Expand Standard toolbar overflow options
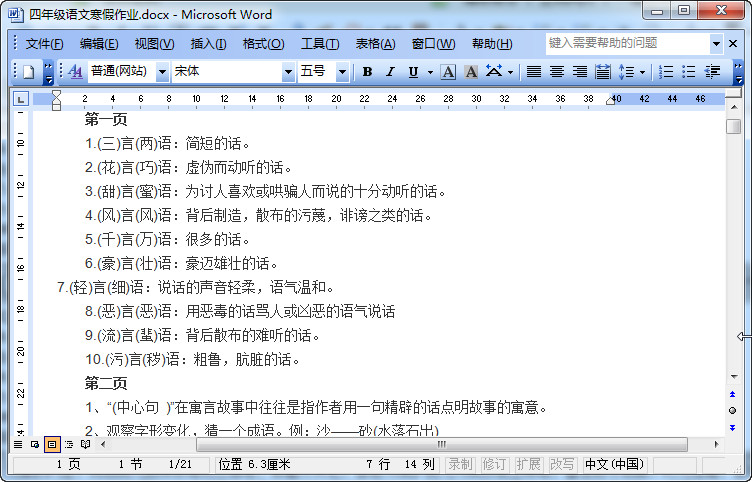This screenshot has width=752, height=482. click(x=48, y=72)
